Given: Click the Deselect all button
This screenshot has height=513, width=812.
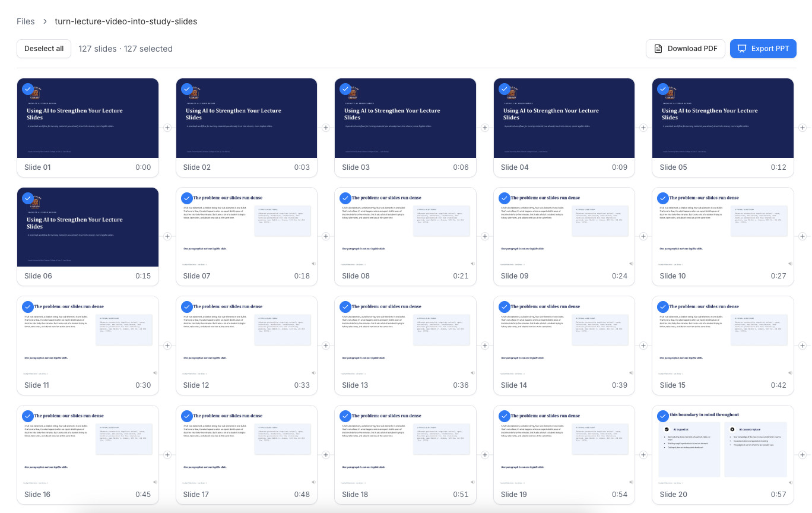Looking at the screenshot, I should (x=44, y=49).
